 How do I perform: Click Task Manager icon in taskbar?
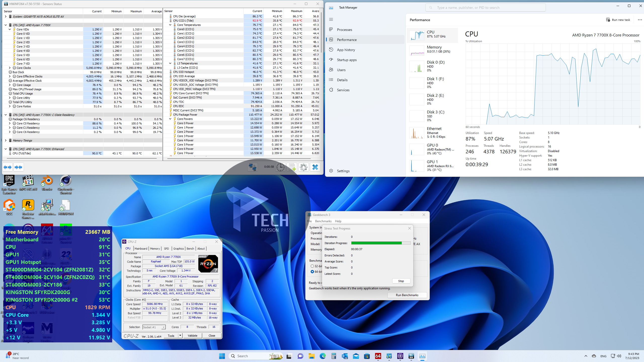(x=422, y=356)
